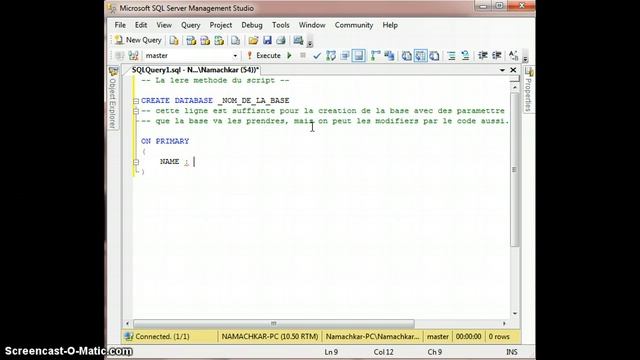Open the Debug menu
This screenshot has height=360, width=640.
252,25
